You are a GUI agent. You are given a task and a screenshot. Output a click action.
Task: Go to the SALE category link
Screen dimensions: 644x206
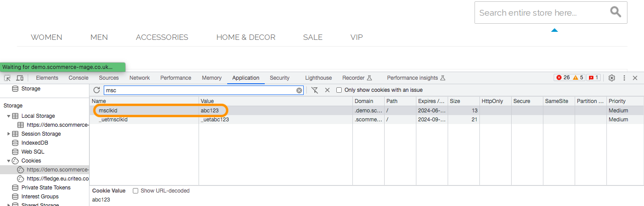(x=313, y=37)
